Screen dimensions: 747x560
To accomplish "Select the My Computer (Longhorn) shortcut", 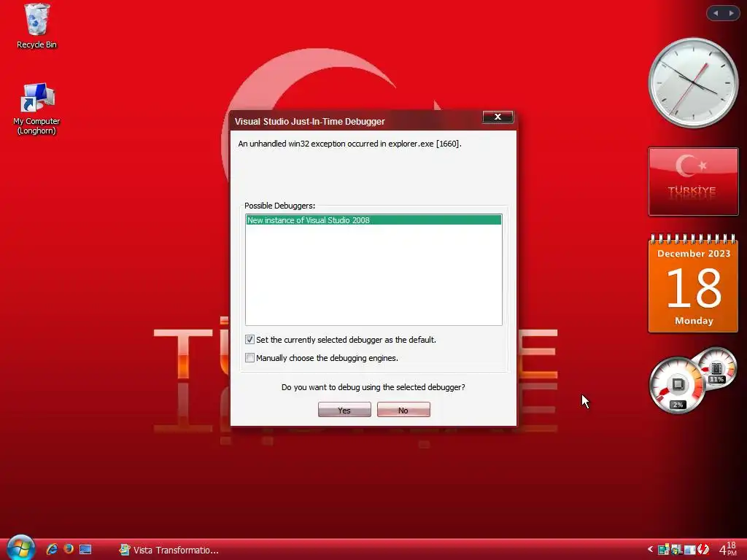I will coord(36,109).
